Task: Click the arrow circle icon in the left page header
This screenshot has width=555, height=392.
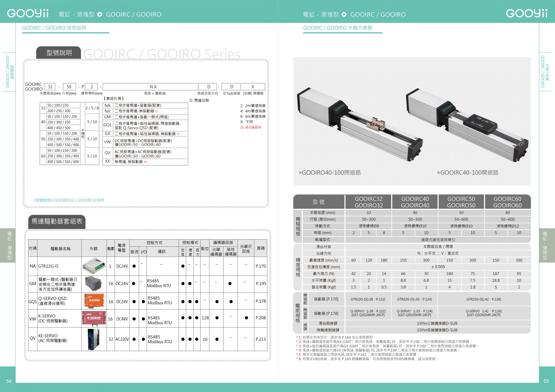Action: [100, 14]
